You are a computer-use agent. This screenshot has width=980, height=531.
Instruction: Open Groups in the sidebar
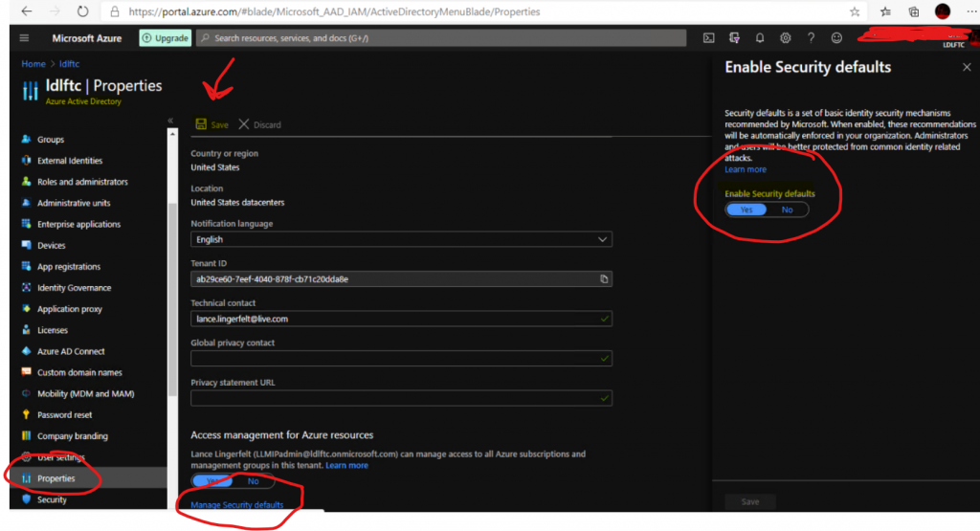(x=51, y=140)
